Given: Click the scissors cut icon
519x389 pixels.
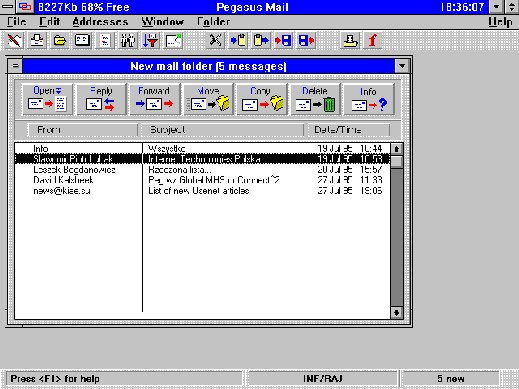Looking at the screenshot, I should (215, 41).
